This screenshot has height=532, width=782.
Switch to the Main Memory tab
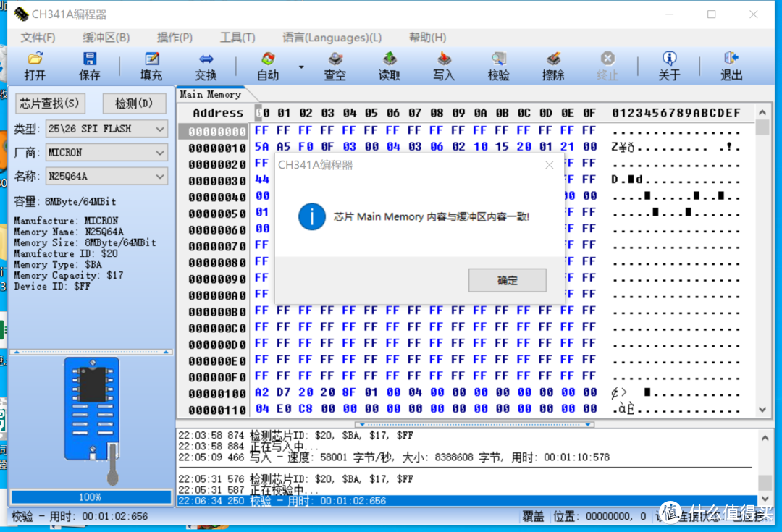(210, 94)
